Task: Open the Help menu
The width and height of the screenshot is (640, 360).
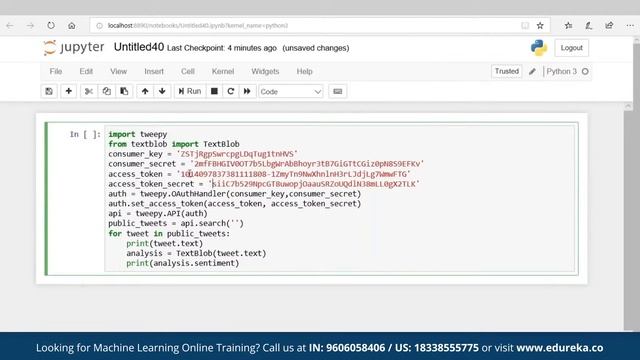Action: point(304,71)
